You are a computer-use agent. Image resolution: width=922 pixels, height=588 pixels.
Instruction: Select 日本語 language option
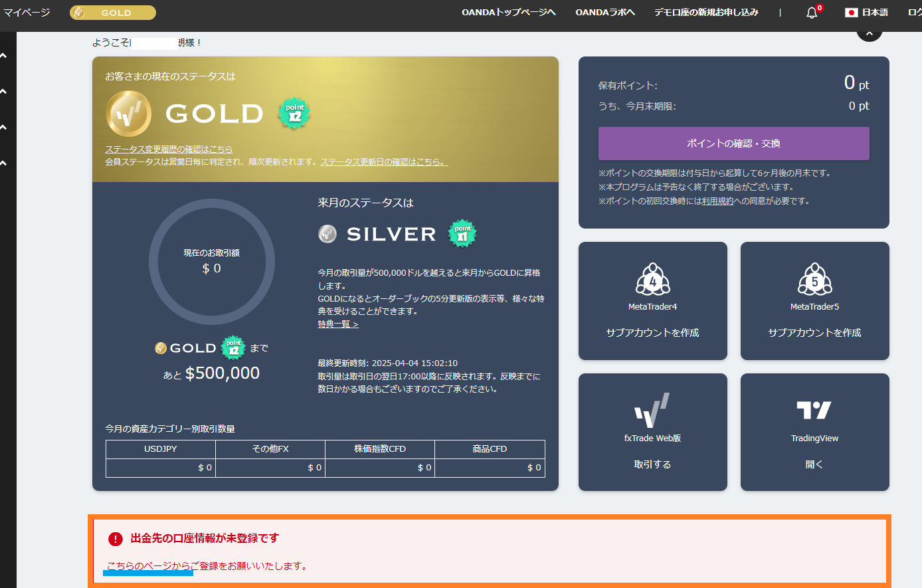click(x=875, y=13)
